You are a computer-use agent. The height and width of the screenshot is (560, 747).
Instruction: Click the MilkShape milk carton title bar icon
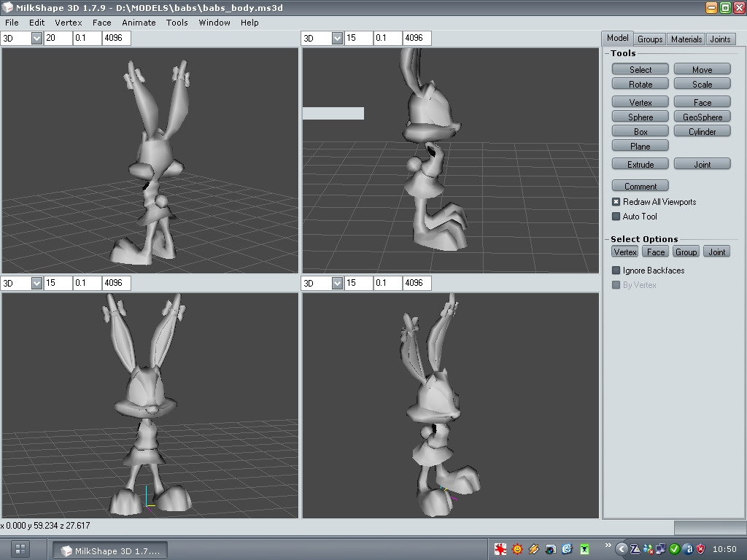[7, 7]
